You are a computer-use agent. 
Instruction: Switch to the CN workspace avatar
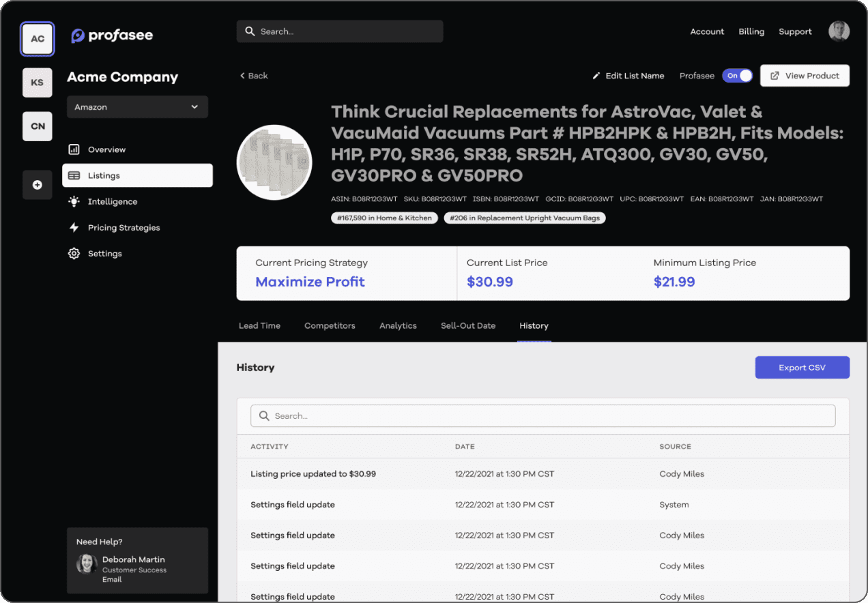tap(38, 126)
